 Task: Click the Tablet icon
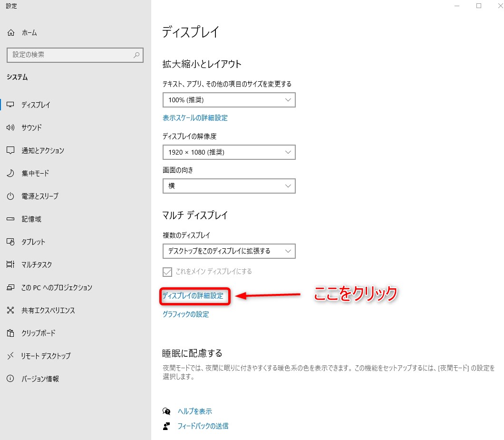tap(10, 242)
